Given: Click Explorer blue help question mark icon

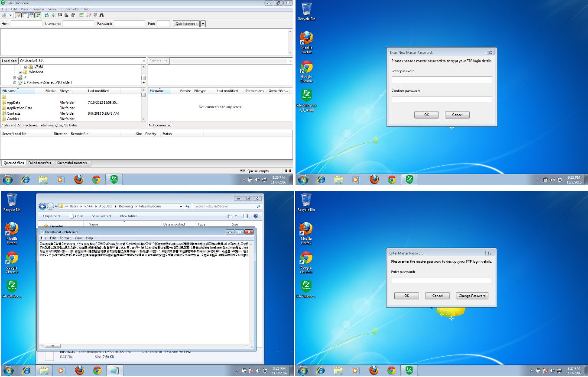Looking at the screenshot, I should tap(256, 216).
